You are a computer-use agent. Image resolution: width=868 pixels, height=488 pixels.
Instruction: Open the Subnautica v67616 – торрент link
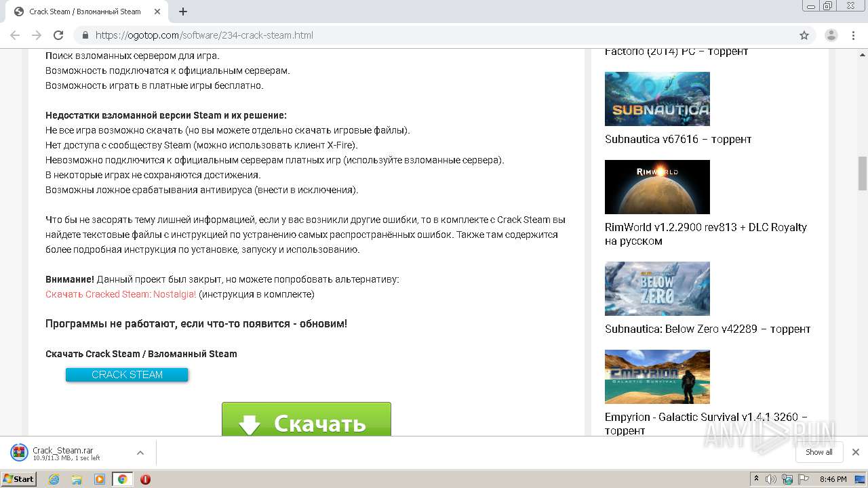coord(678,139)
